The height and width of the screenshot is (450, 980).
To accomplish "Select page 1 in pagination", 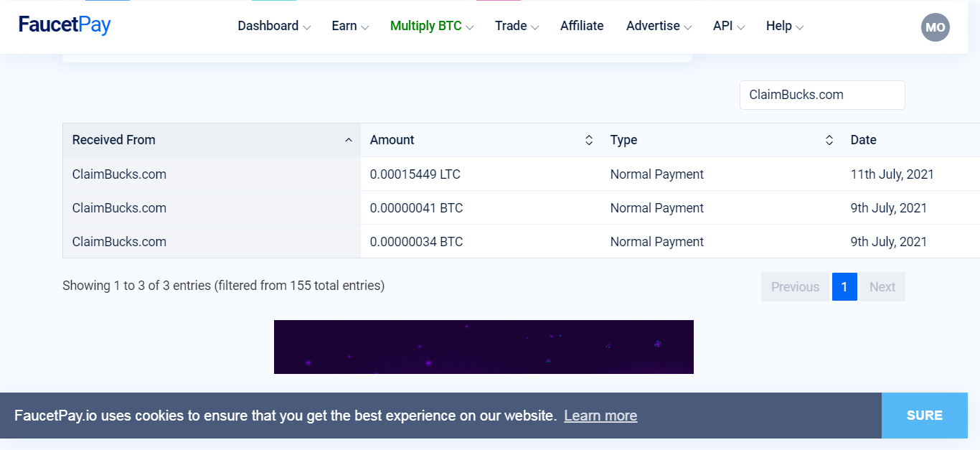I will pos(844,287).
